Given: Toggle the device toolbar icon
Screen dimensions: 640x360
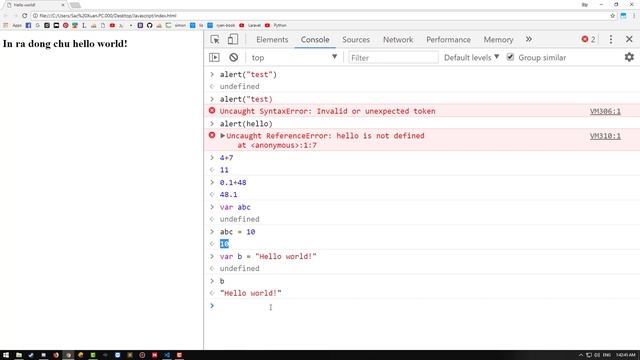Looking at the screenshot, I should [233, 40].
